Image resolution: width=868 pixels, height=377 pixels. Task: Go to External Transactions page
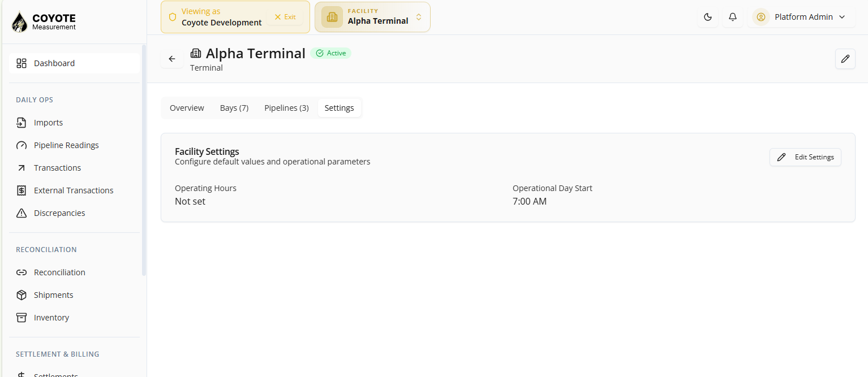tap(74, 190)
